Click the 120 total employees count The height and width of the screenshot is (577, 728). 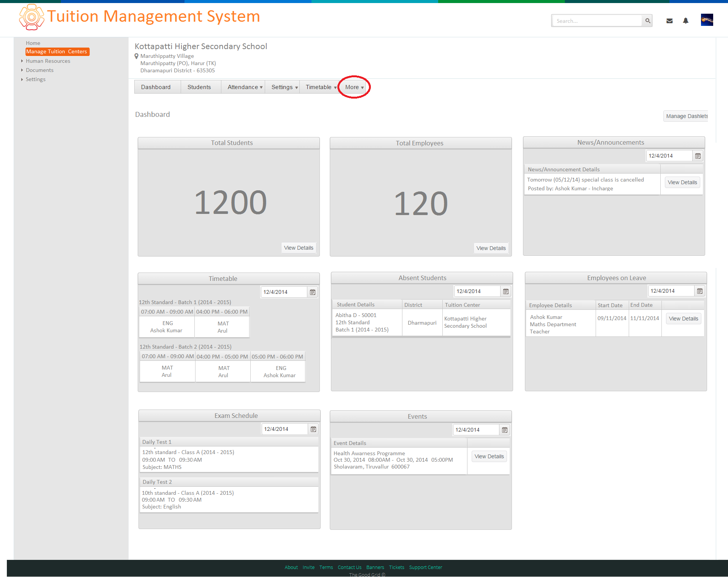pos(421,204)
